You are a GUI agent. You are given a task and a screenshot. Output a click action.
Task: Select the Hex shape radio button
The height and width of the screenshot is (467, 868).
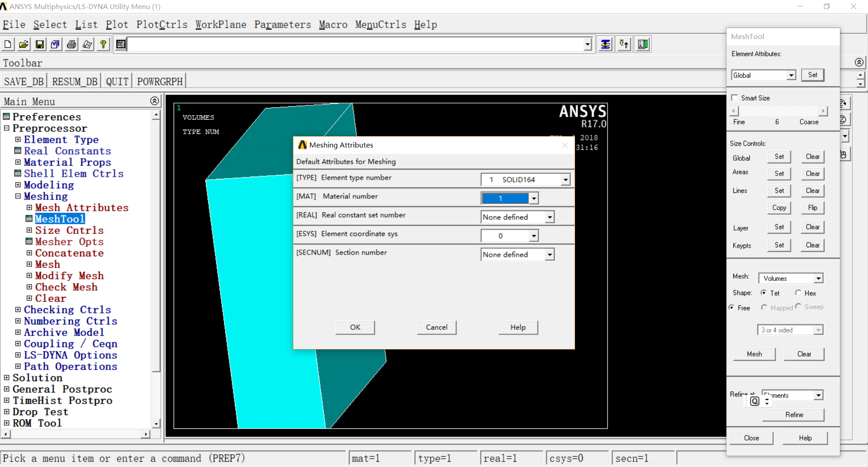coord(798,293)
